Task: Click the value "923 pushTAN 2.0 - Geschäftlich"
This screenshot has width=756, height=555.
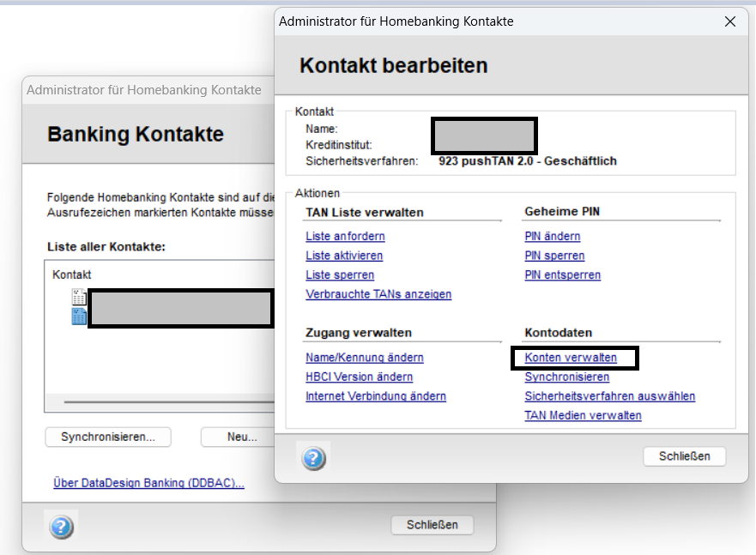Action: click(528, 161)
